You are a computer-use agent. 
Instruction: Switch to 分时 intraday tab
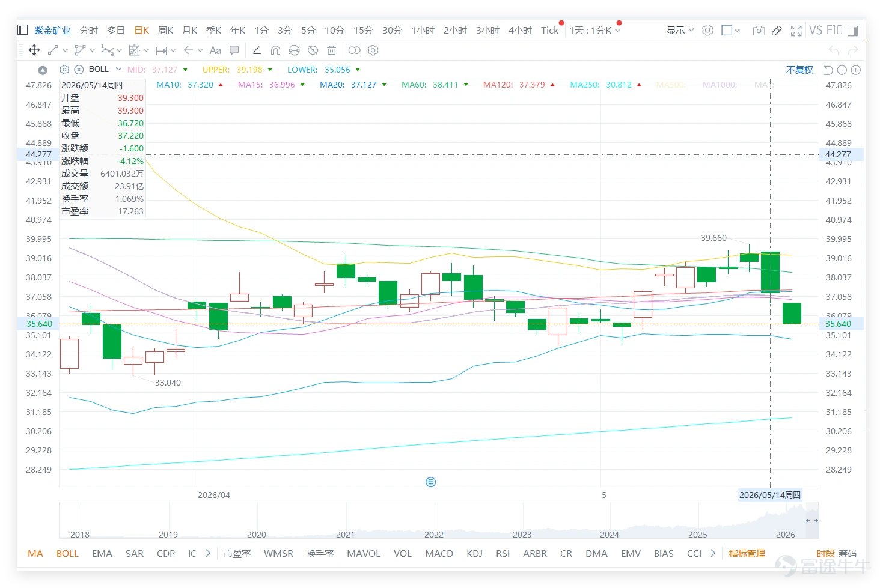tap(89, 30)
